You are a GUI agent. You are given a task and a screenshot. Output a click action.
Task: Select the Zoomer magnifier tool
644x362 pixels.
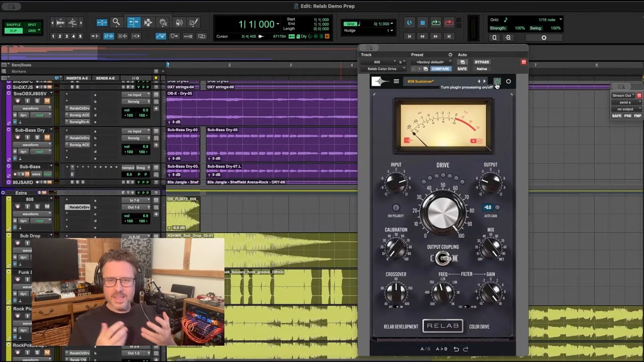pyautogui.click(x=116, y=23)
